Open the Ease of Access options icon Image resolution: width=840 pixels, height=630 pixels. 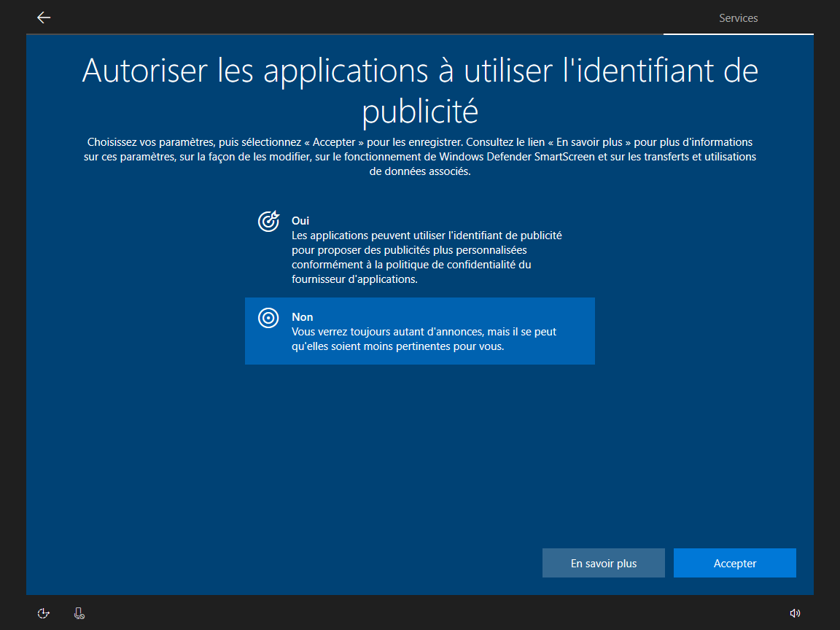point(44,613)
